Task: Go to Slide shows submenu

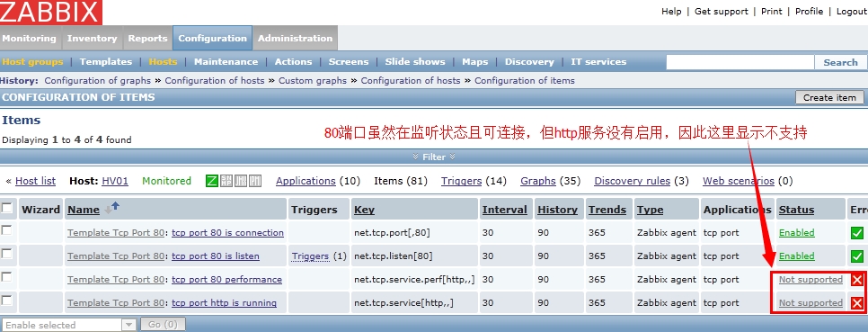Action: pyautogui.click(x=415, y=61)
